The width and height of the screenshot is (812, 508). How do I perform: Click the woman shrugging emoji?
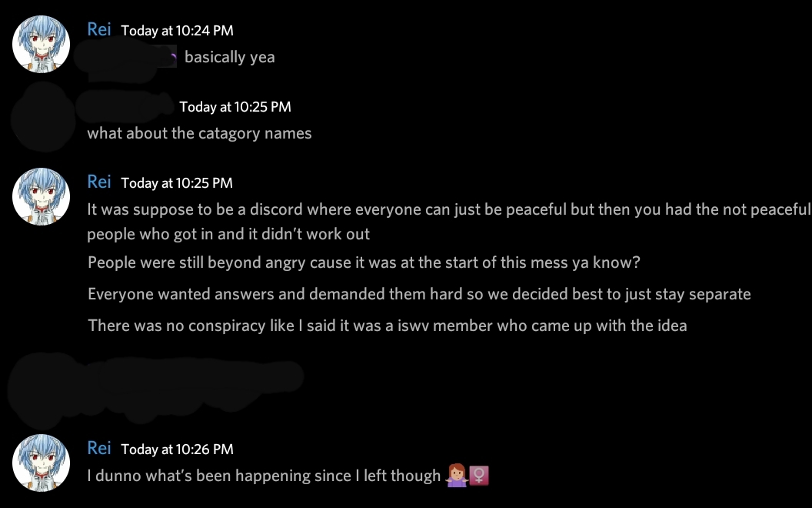coord(456,476)
